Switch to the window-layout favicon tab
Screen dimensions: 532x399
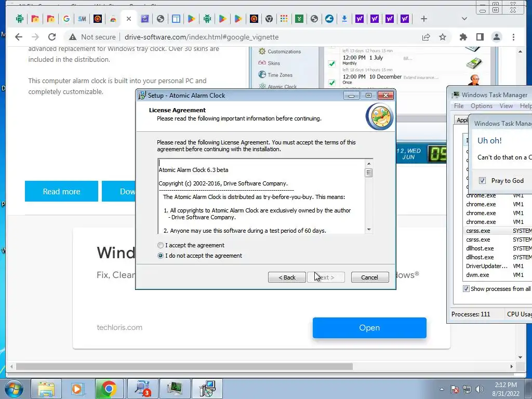pyautogui.click(x=176, y=19)
